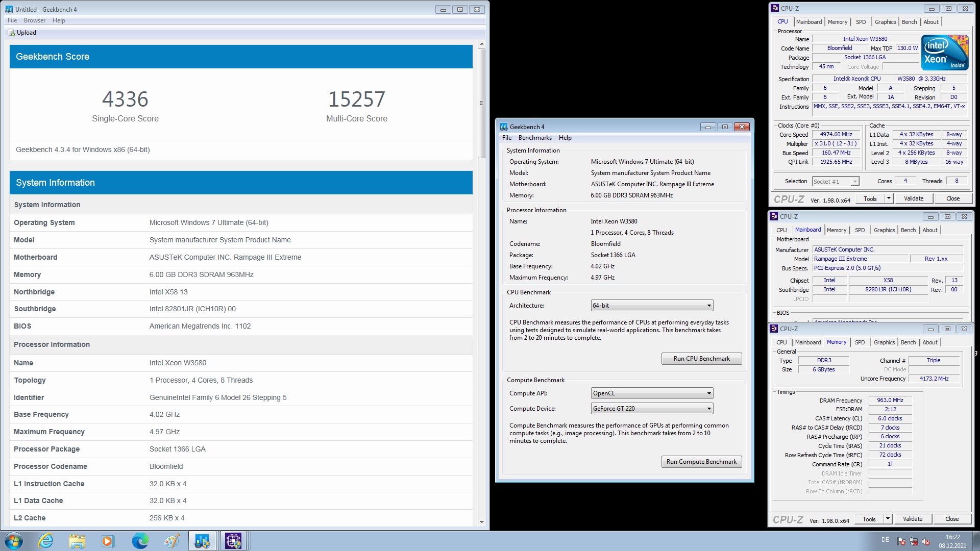Screen dimensions: 980x551
Task: Click the disconnected network tray icon
Action: [x=914, y=541]
